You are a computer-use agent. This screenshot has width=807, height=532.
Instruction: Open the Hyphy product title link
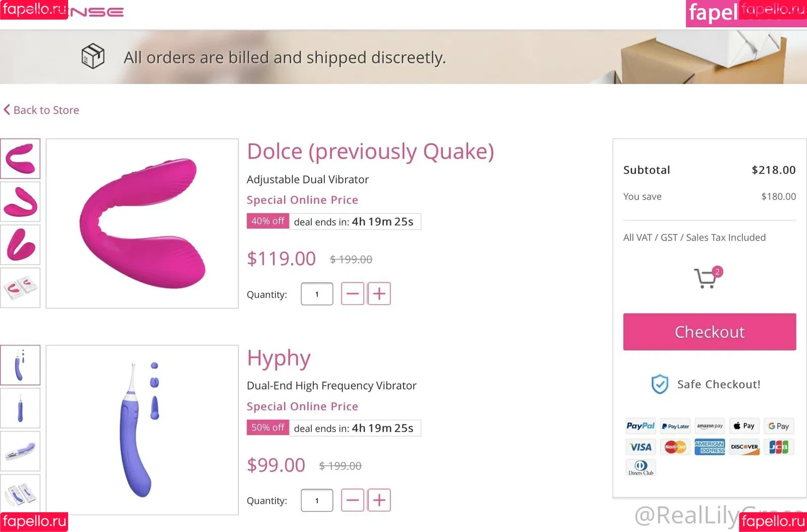coord(278,358)
